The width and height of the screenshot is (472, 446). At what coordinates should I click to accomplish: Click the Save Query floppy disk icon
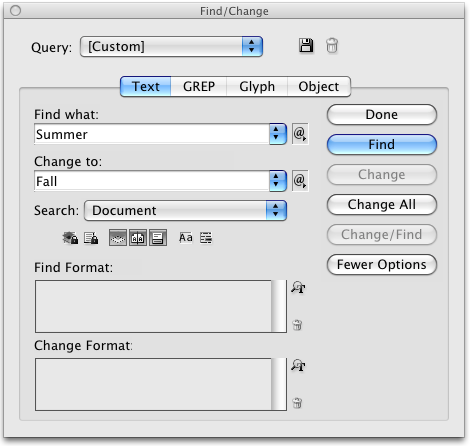point(306,45)
